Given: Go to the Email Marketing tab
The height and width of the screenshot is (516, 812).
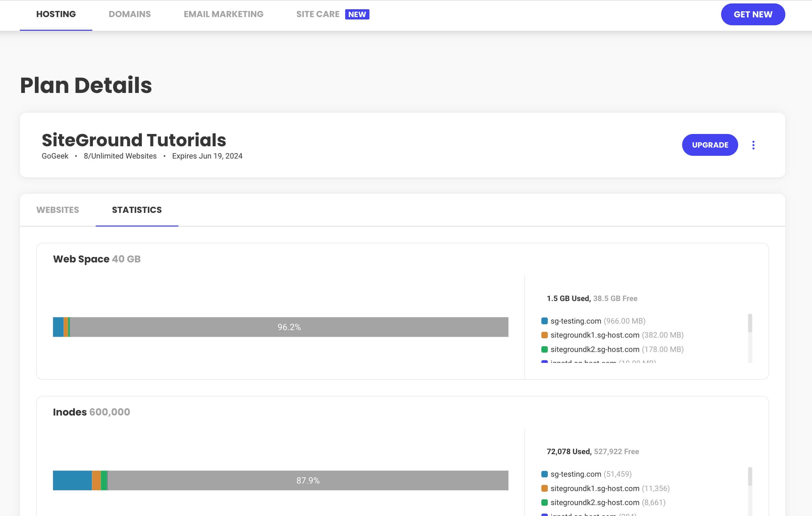Looking at the screenshot, I should tap(224, 14).
